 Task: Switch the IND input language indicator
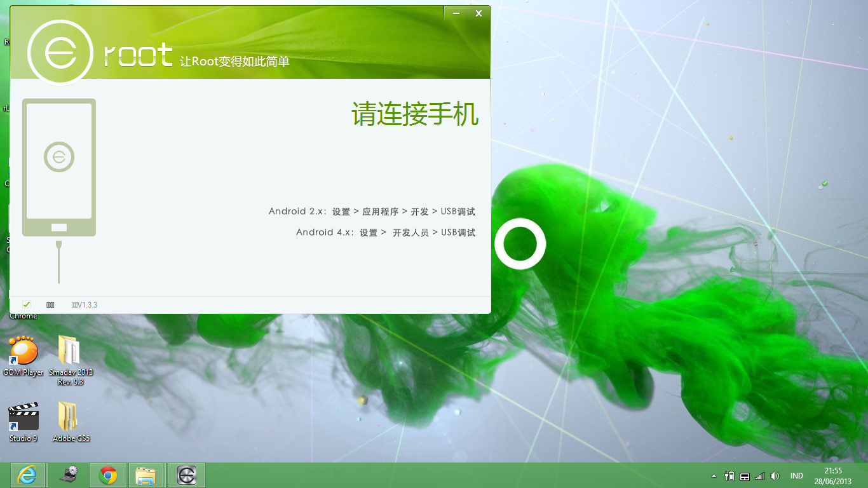(x=796, y=476)
